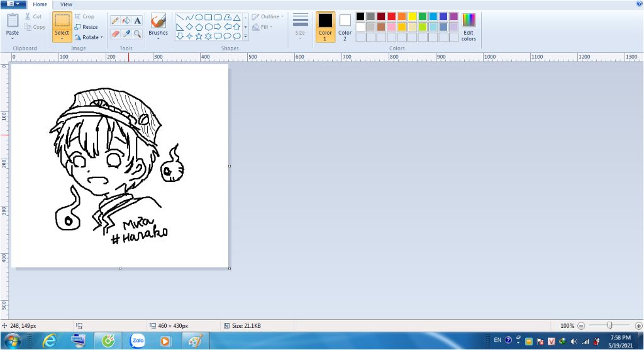This screenshot has height=350, width=644.
Task: Open the Outline dropdown
Action: point(268,16)
